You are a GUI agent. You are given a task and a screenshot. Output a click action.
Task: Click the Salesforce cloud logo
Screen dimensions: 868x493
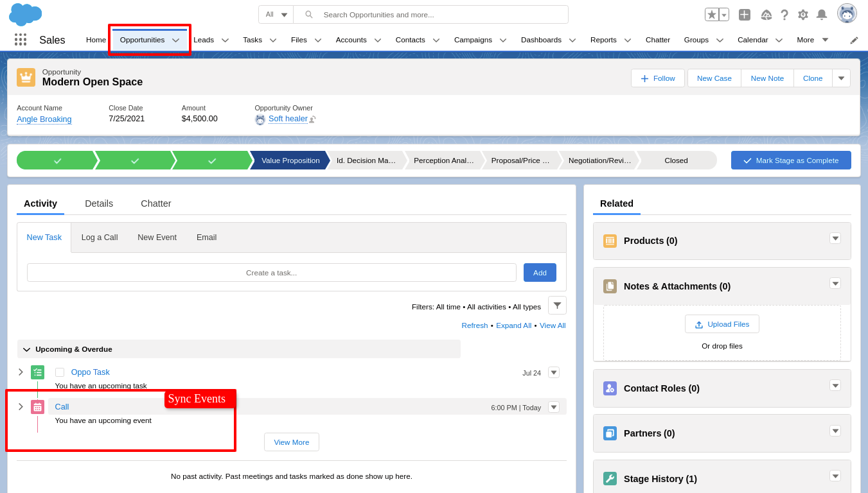26,14
